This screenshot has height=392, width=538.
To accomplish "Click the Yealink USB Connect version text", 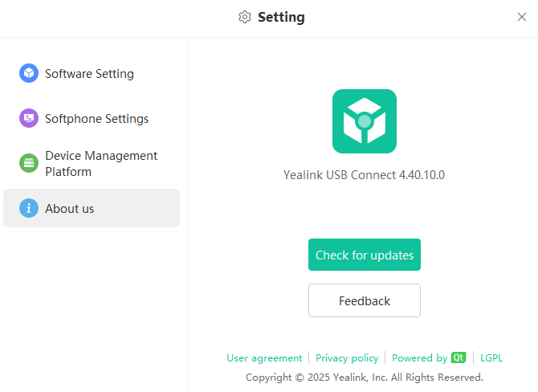I will [364, 175].
